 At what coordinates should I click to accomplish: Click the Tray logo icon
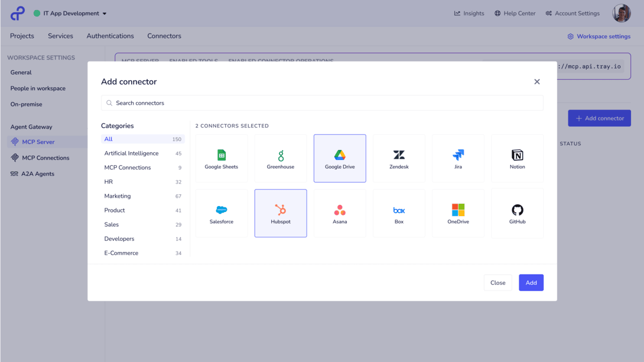[18, 13]
